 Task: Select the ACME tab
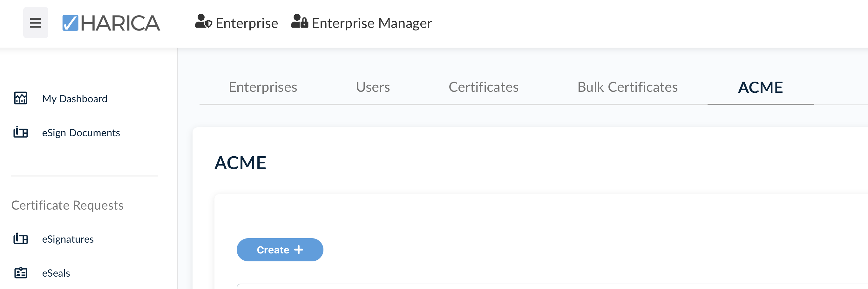coord(760,87)
